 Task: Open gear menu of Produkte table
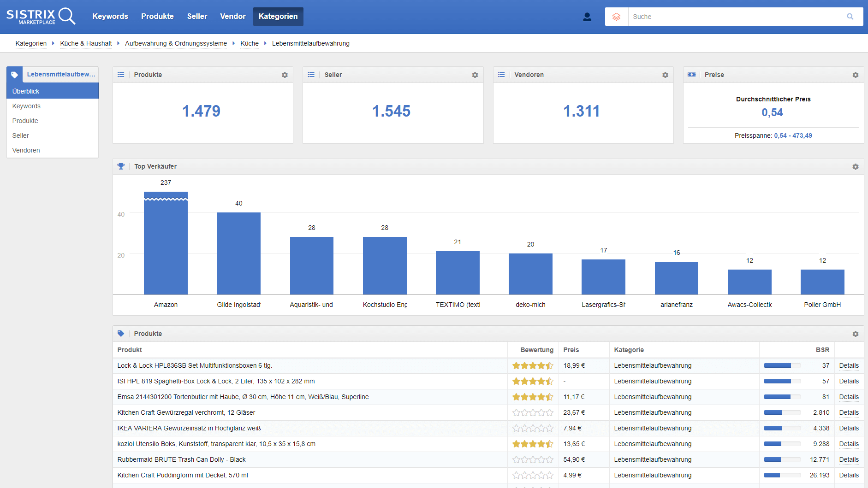coord(855,334)
